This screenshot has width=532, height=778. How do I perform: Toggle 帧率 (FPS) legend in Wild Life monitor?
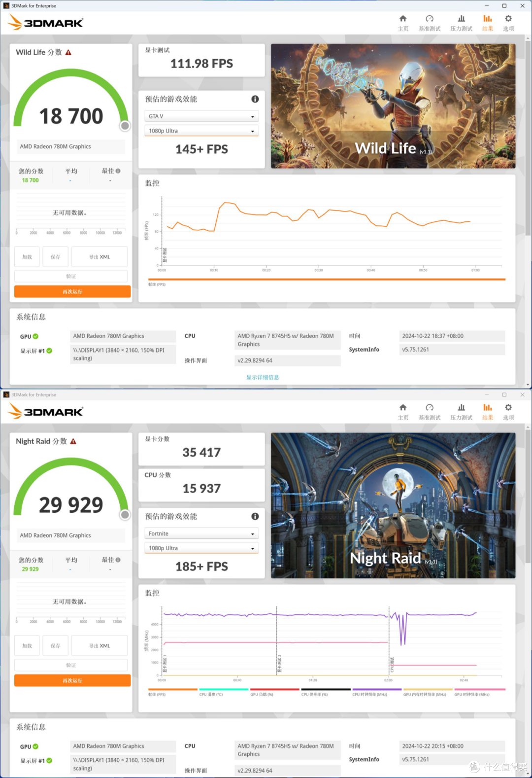[x=327, y=282]
